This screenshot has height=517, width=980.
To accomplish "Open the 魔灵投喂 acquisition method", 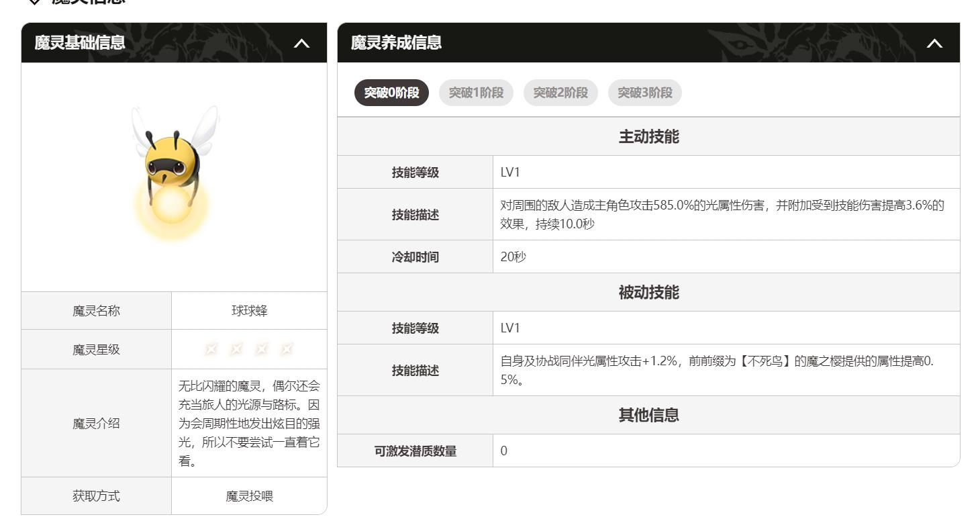I will (249, 496).
